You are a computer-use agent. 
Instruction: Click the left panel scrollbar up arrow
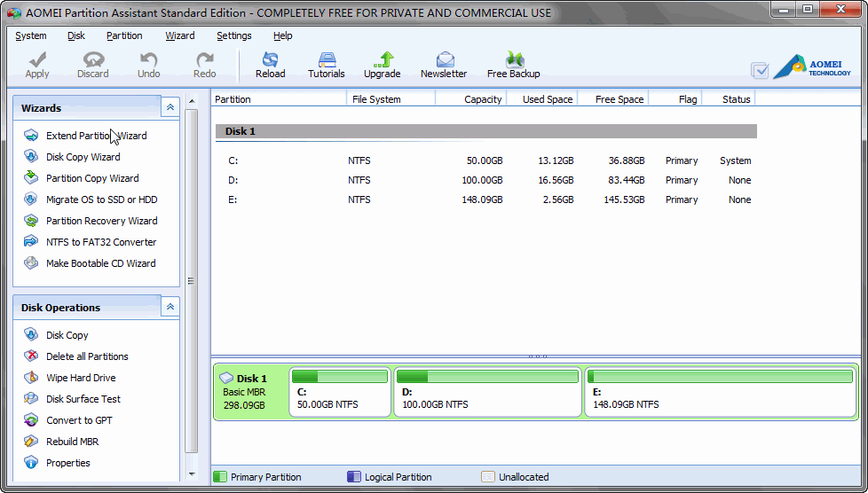192,101
